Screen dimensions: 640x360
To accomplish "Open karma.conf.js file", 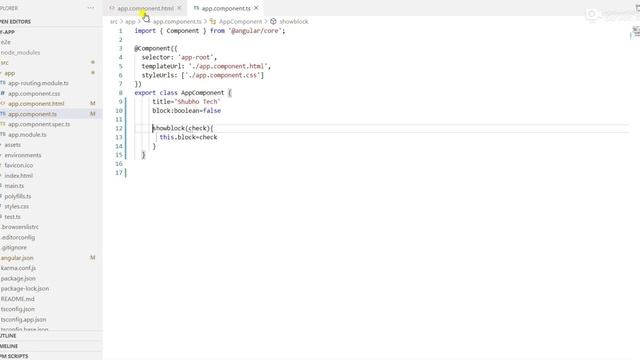I will click(x=18, y=268).
